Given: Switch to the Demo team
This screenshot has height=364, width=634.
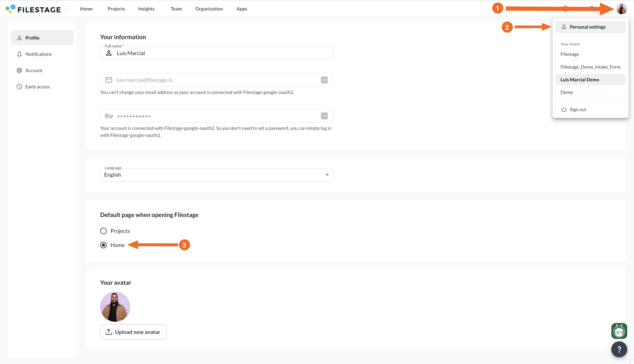Looking at the screenshot, I should click(x=590, y=92).
